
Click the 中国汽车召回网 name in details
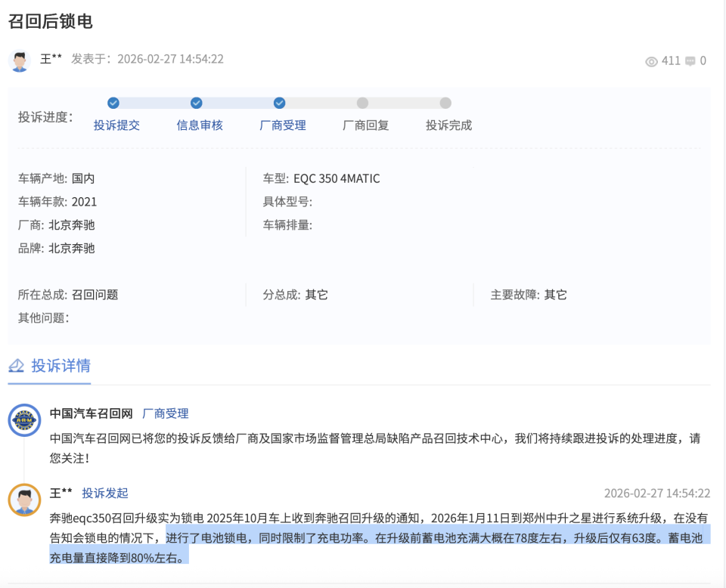pyautogui.click(x=92, y=413)
